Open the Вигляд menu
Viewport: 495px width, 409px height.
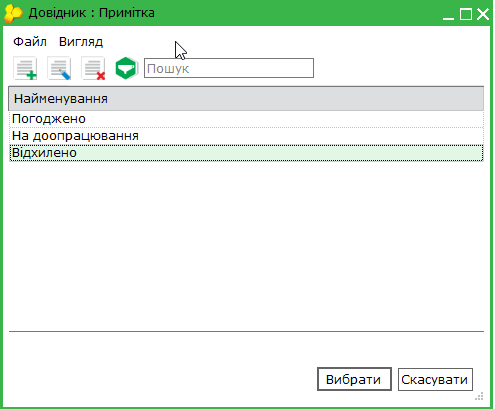tap(81, 42)
